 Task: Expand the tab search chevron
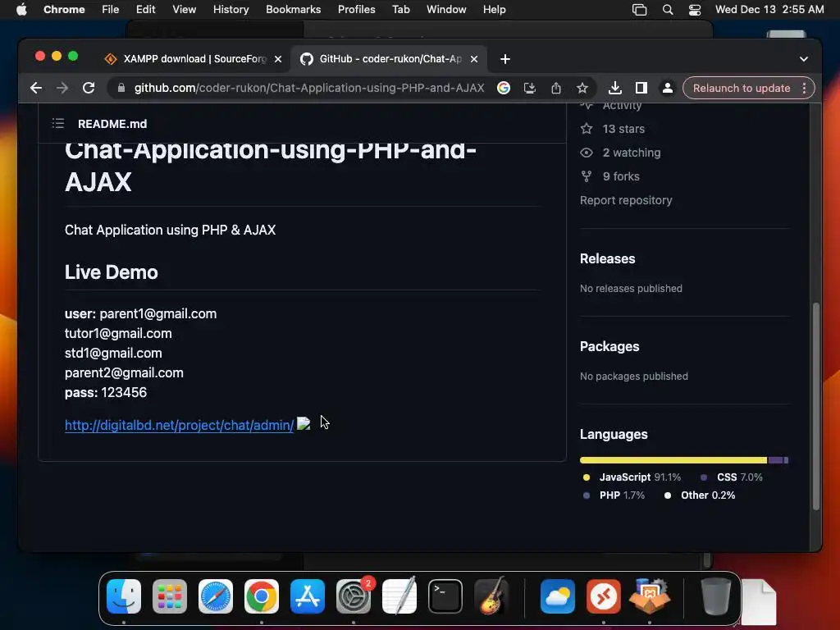coord(804,59)
